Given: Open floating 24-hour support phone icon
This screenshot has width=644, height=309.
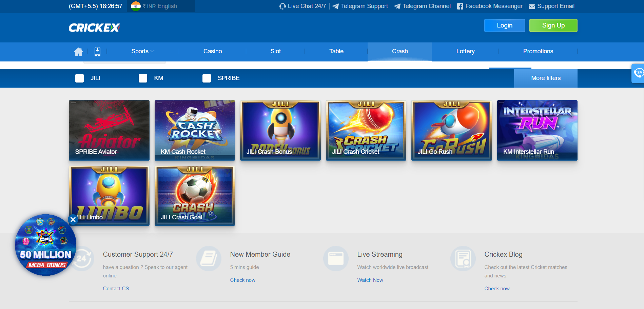Looking at the screenshot, I should click(638, 73).
